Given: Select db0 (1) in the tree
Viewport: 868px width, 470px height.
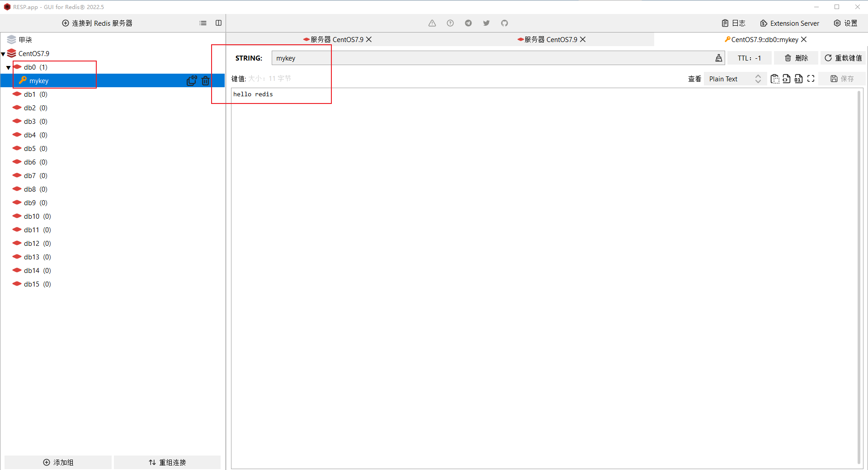Looking at the screenshot, I should 36,67.
